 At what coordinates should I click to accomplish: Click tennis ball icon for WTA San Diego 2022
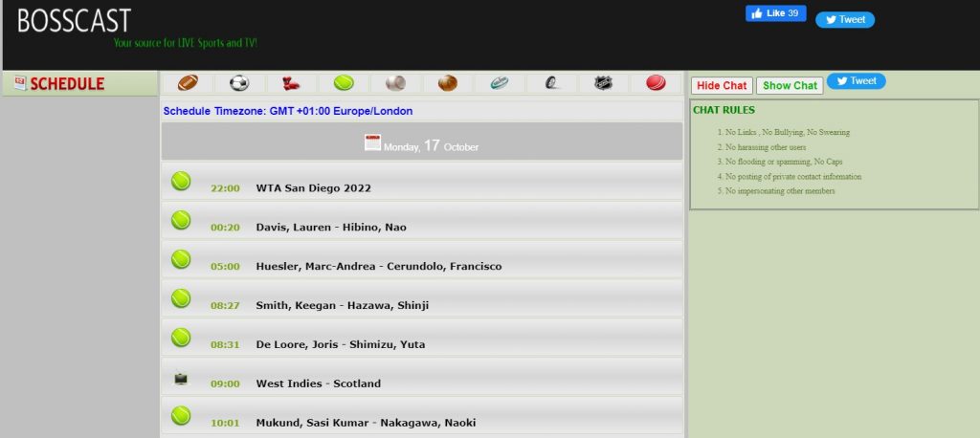click(x=181, y=181)
